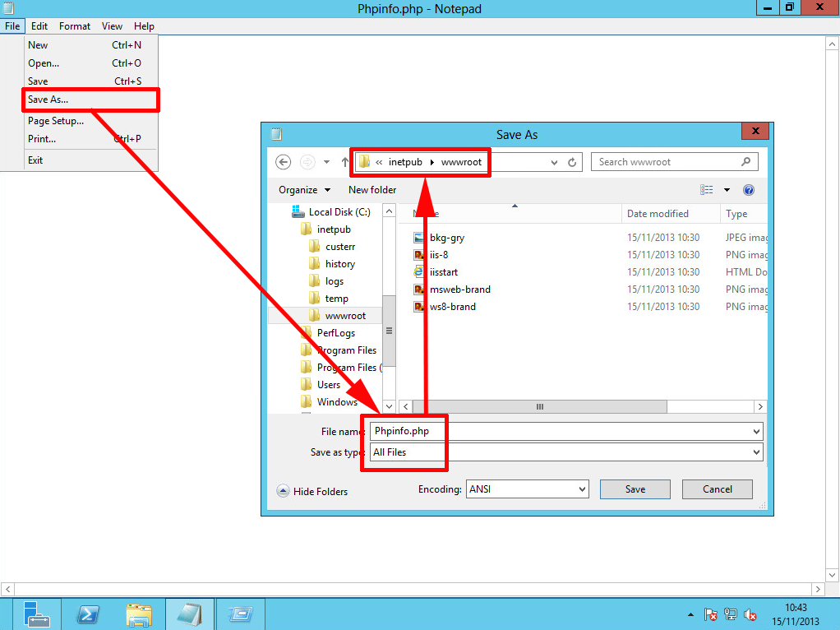Select the custerr folder in the tree
The height and width of the screenshot is (630, 840).
pos(332,247)
